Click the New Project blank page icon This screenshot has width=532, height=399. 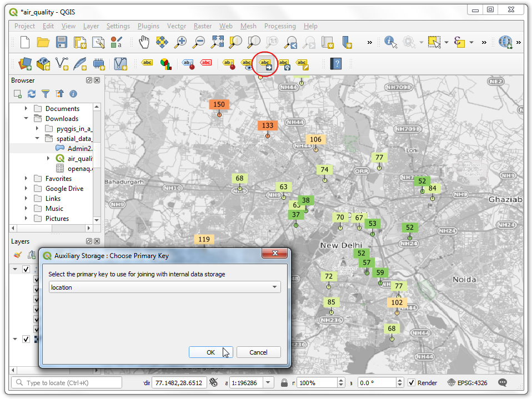point(25,42)
